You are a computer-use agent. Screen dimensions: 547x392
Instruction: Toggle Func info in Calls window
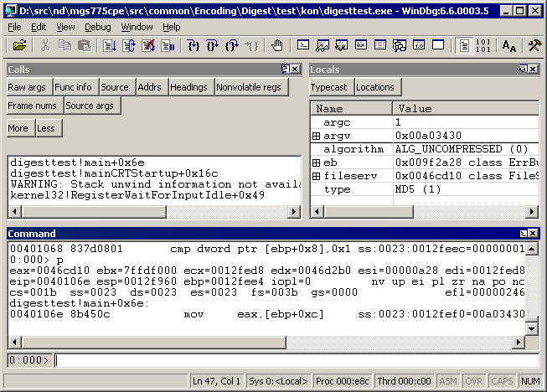coord(76,87)
